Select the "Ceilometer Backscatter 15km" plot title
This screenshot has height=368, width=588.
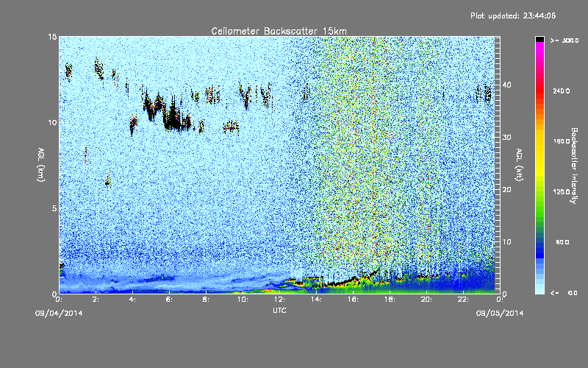(x=279, y=31)
